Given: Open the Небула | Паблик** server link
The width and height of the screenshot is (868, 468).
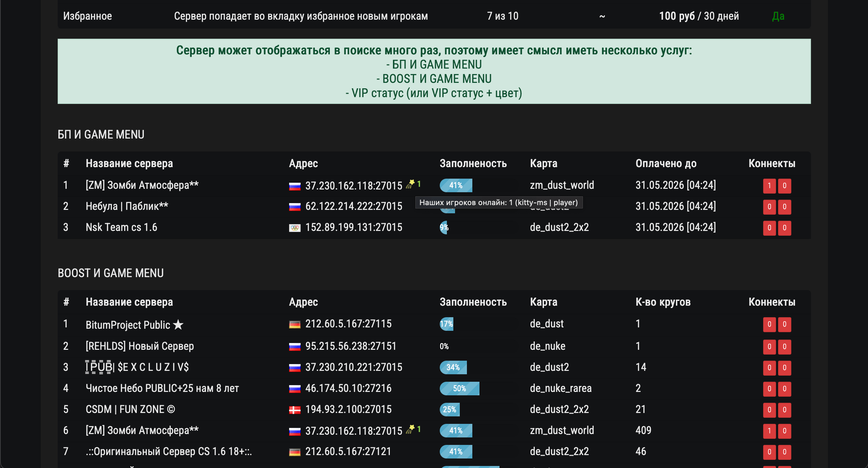Looking at the screenshot, I should (127, 206).
